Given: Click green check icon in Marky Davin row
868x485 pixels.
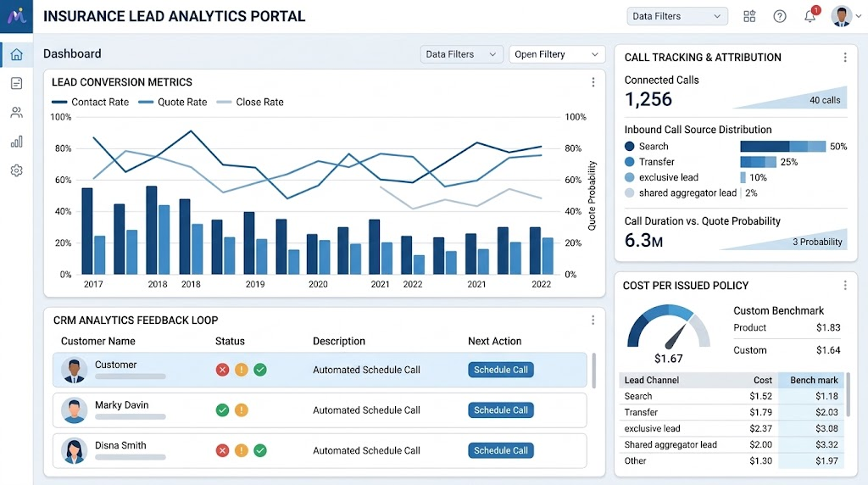Looking at the screenshot, I should point(223,410).
